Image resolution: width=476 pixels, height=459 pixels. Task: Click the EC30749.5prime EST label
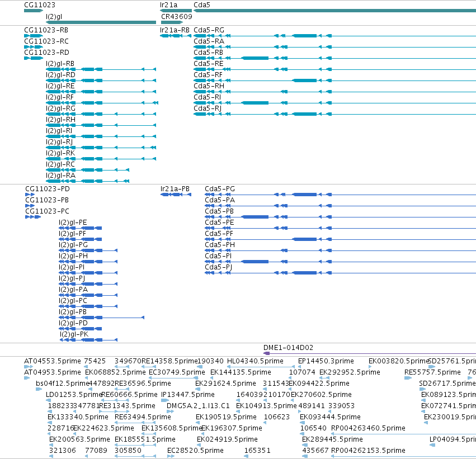pos(177,372)
